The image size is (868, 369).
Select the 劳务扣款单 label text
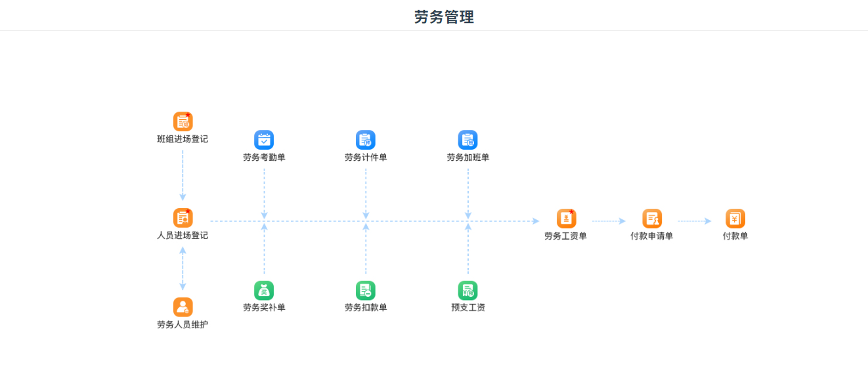(x=366, y=307)
